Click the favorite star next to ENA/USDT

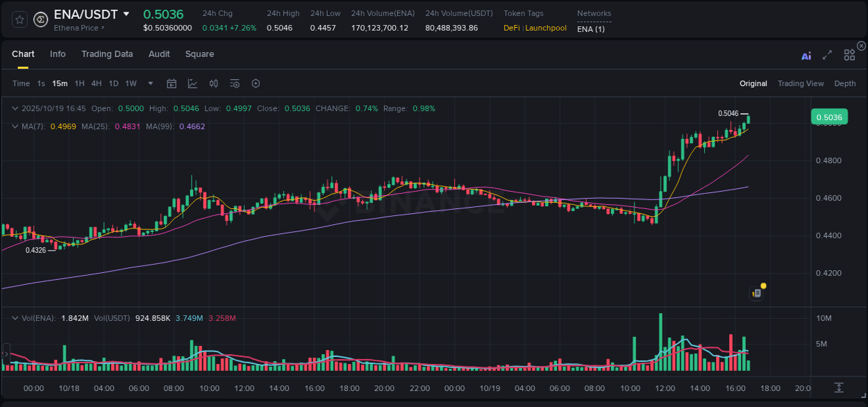click(19, 19)
